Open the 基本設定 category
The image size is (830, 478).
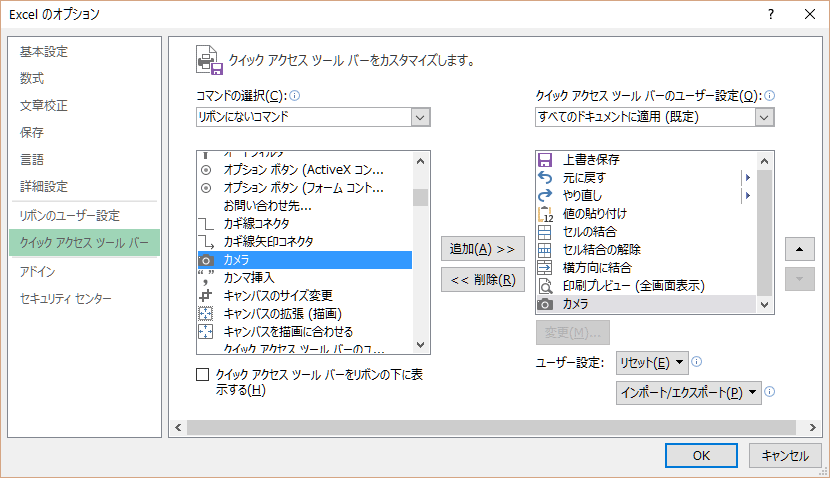pos(44,52)
